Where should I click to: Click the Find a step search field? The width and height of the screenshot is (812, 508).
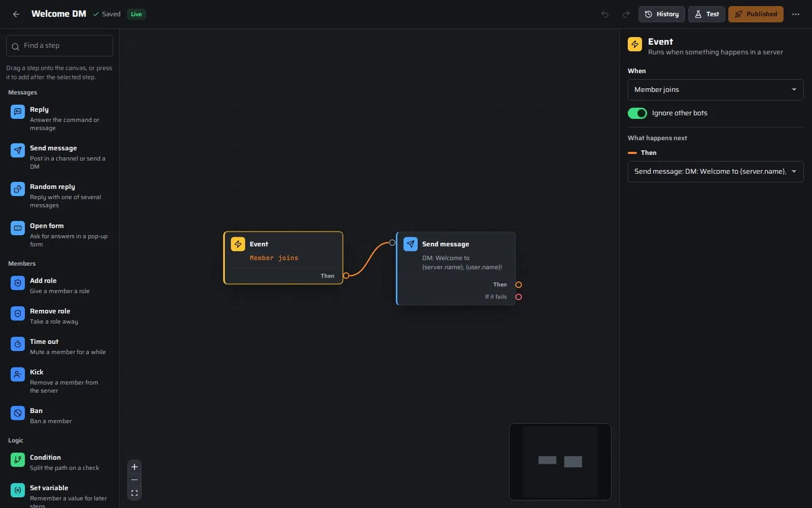click(x=59, y=46)
